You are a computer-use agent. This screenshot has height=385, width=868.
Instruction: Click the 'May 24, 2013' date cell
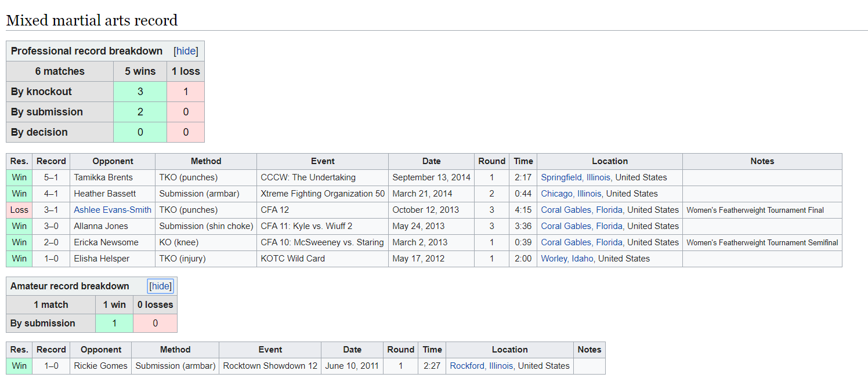click(x=432, y=226)
